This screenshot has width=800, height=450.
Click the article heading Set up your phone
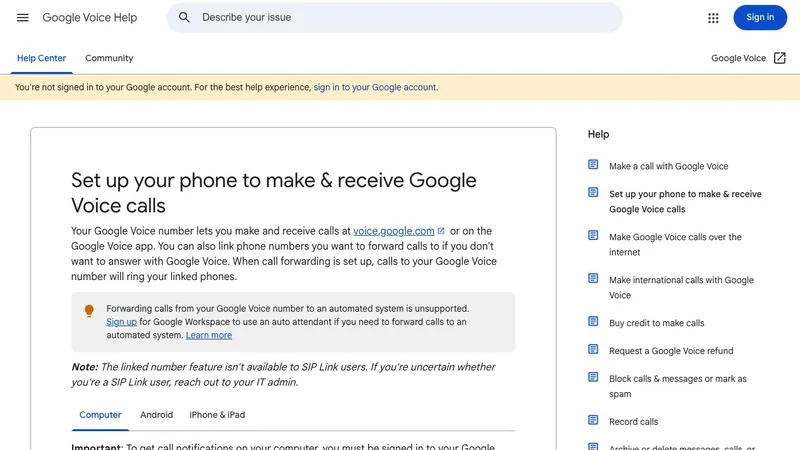[273, 193]
